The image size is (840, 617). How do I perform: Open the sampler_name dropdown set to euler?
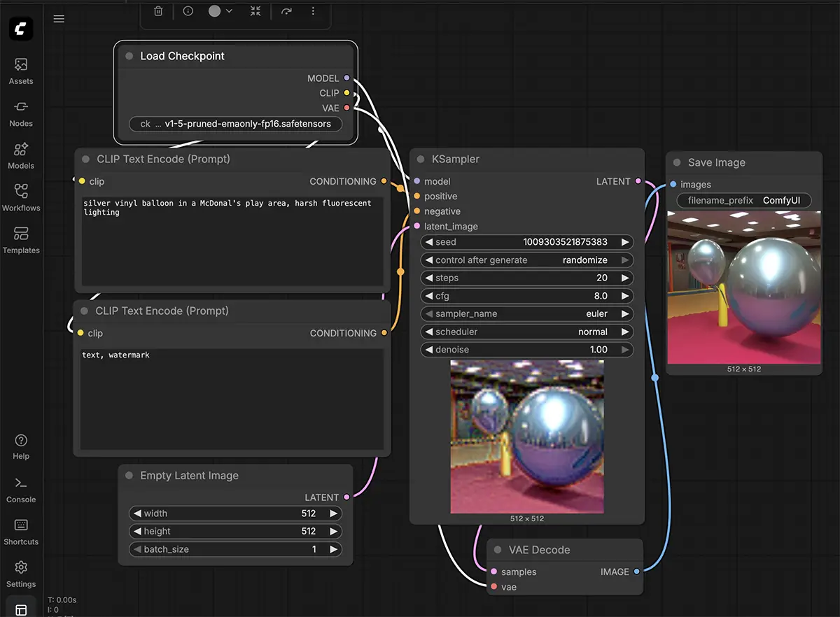[526, 314]
